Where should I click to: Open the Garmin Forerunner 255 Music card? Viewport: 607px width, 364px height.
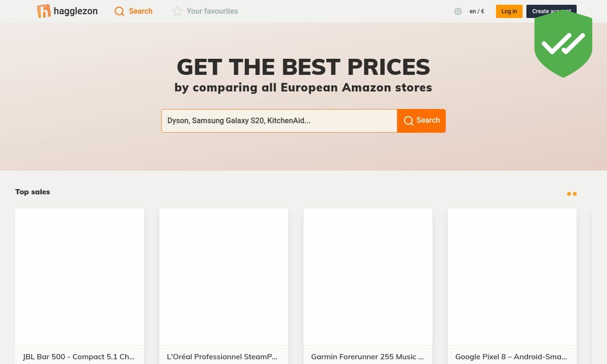coord(368,286)
